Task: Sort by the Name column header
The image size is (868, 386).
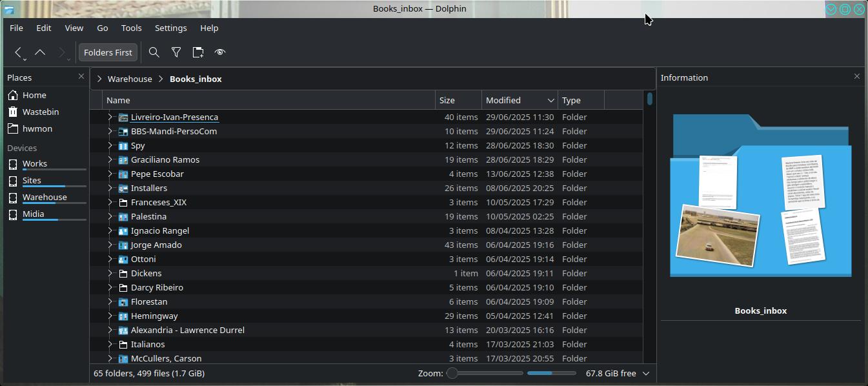Action: (x=269, y=100)
